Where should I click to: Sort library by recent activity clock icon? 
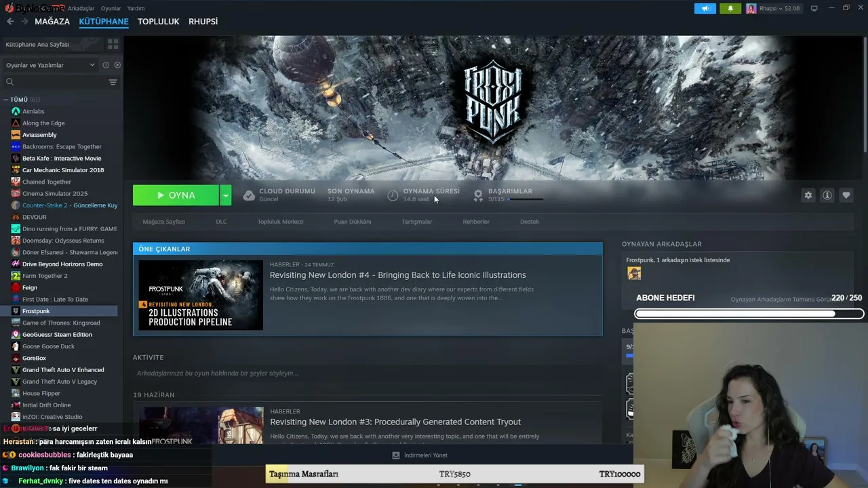coord(106,65)
